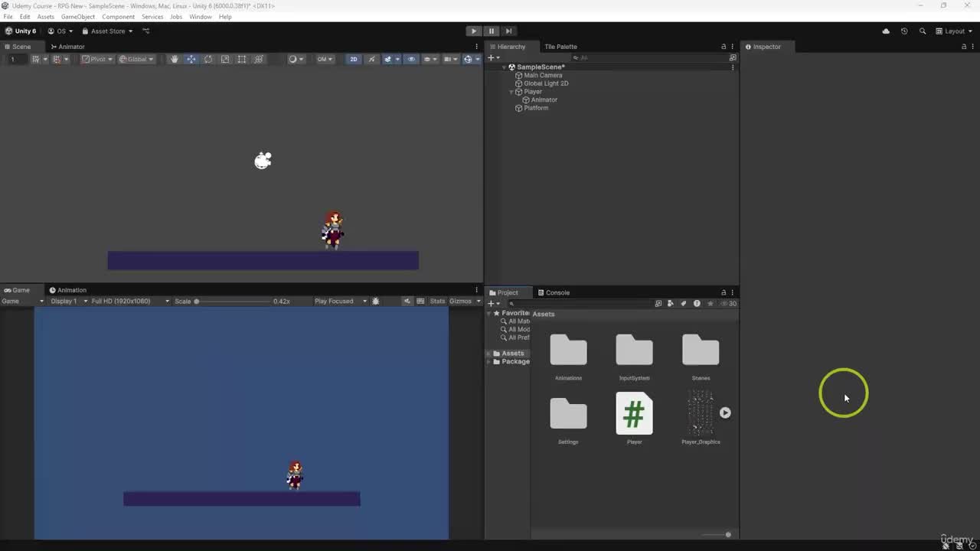Collapse SampleScene in Hierarchy
This screenshot has width=980, height=551.
click(x=505, y=67)
